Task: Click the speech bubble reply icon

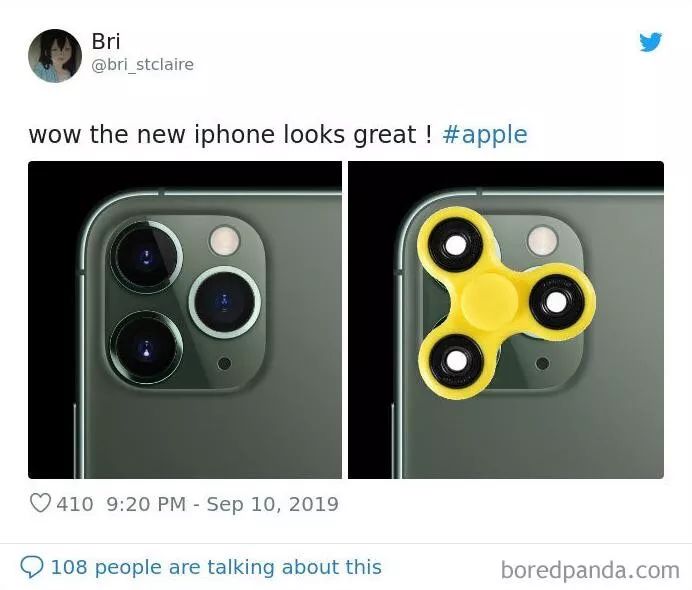Action: coord(32,567)
